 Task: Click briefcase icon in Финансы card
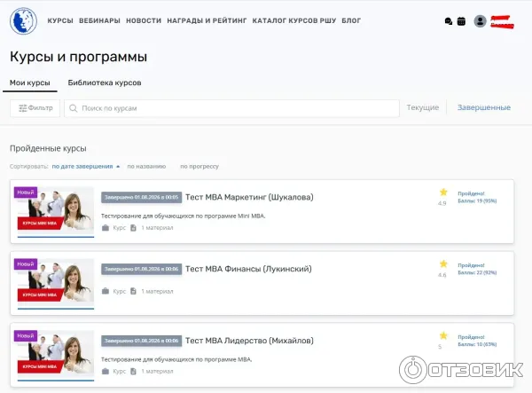(x=106, y=291)
